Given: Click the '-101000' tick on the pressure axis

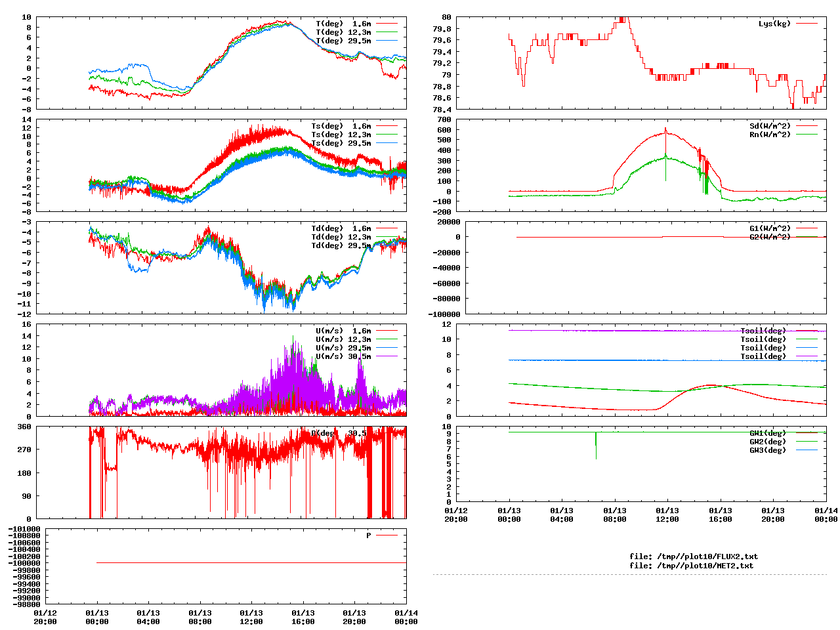Looking at the screenshot, I should coord(24,529).
